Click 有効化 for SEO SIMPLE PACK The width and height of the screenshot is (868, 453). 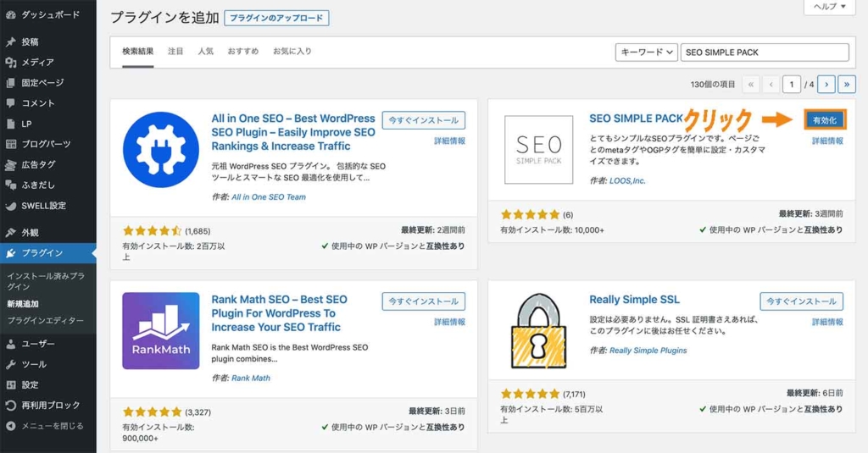pos(825,120)
